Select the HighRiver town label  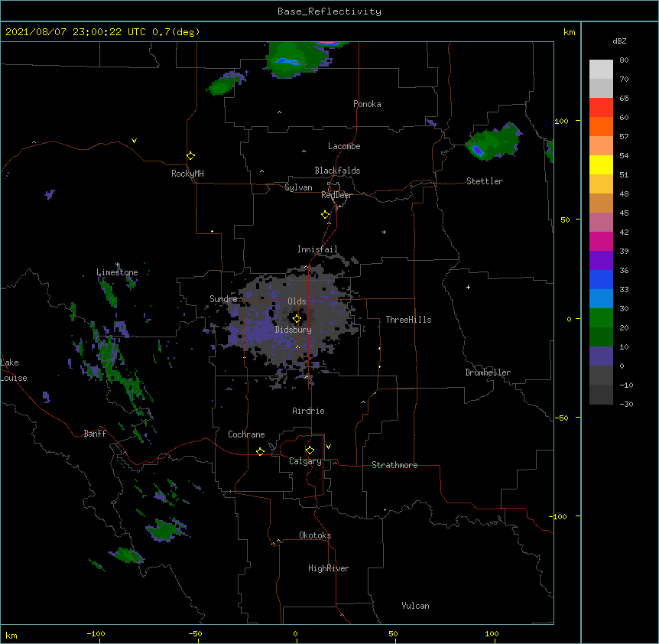pyautogui.click(x=329, y=568)
